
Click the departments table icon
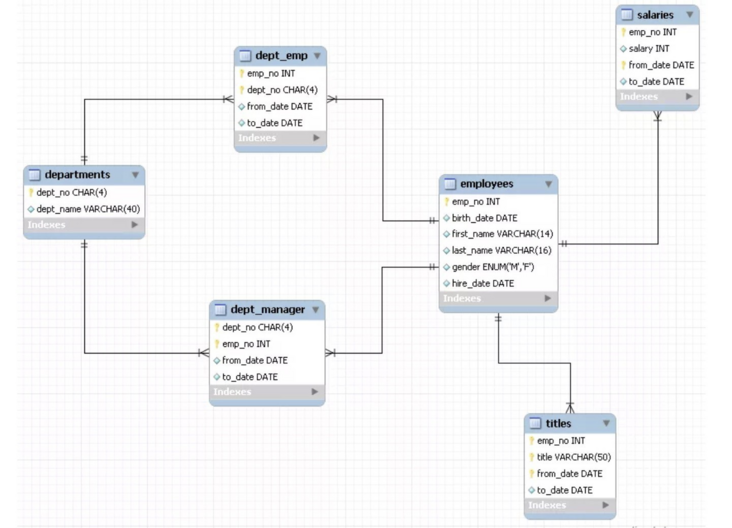click(35, 175)
